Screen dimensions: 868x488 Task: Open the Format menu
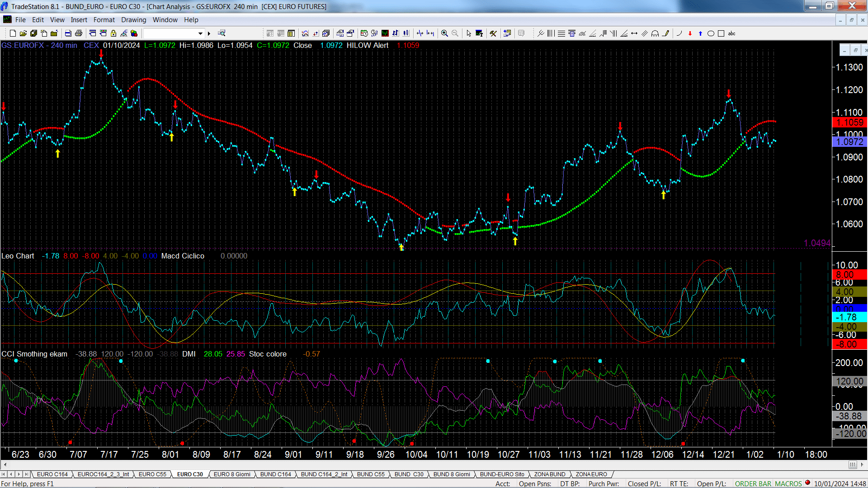coord(104,20)
